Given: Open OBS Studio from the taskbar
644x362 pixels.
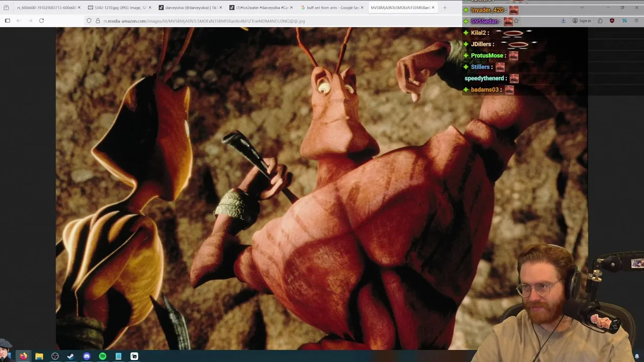Looking at the screenshot, I should coord(55,356).
